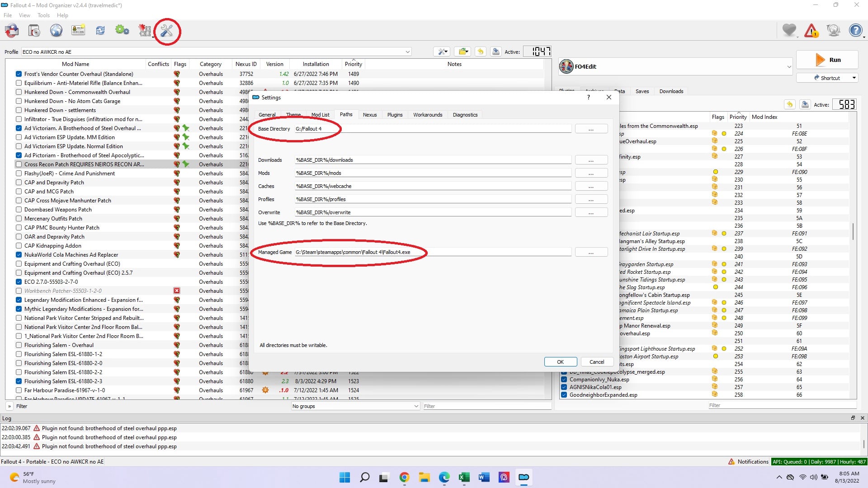Click the plugin list vertical scrollbar
868x488 pixels.
(853, 231)
